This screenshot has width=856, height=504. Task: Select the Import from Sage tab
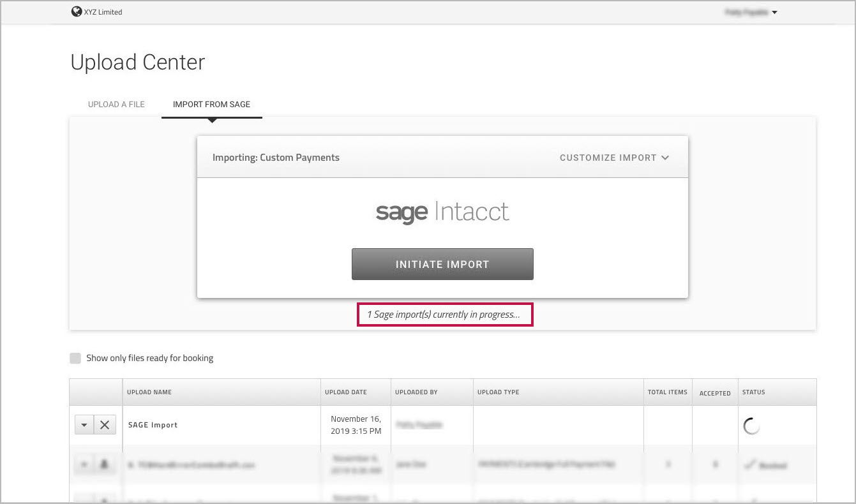tap(211, 104)
